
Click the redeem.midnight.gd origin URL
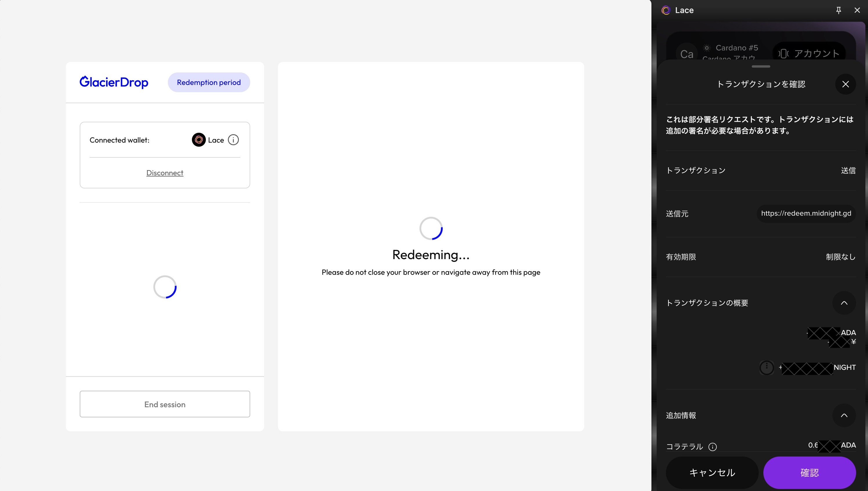coord(806,213)
